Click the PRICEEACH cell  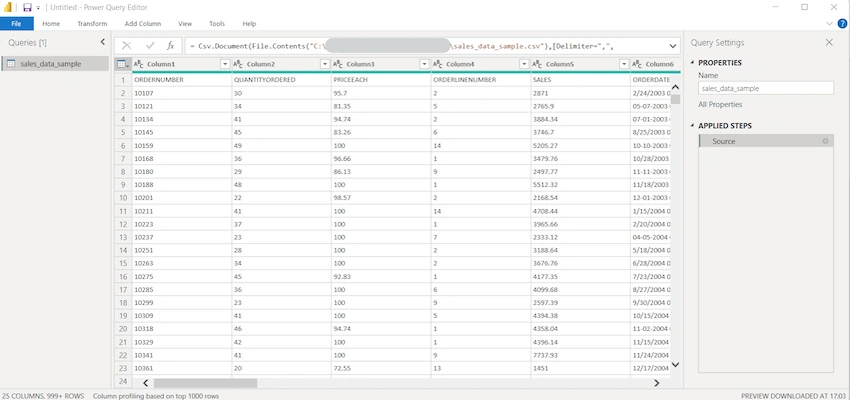click(381, 80)
